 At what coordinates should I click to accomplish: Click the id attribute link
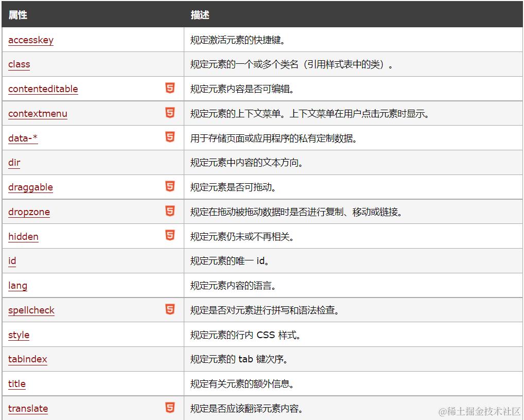pos(12,261)
